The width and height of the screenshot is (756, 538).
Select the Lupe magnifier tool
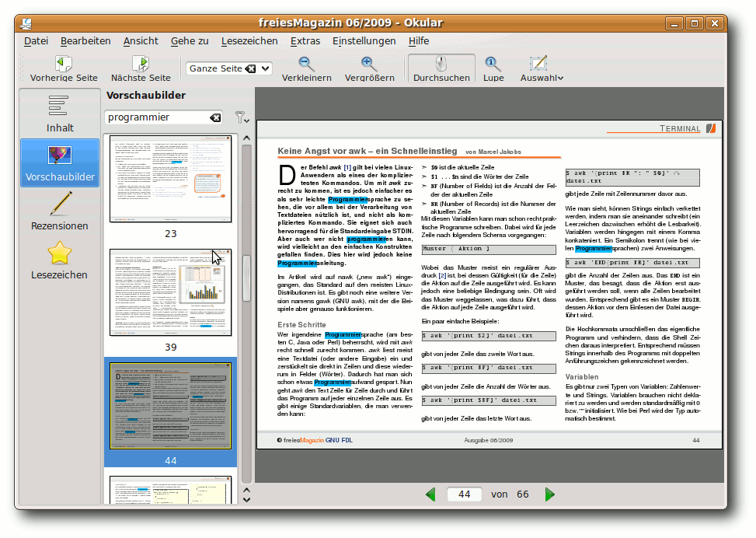pyautogui.click(x=493, y=69)
